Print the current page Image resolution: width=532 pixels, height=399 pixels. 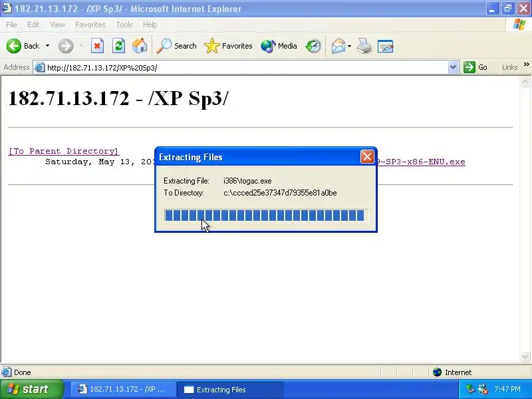point(364,46)
